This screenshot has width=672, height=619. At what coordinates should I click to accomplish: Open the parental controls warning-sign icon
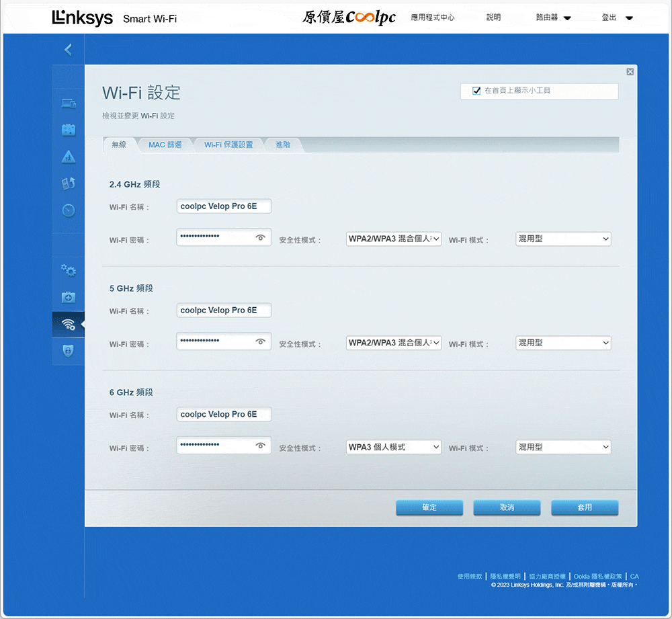[69, 157]
